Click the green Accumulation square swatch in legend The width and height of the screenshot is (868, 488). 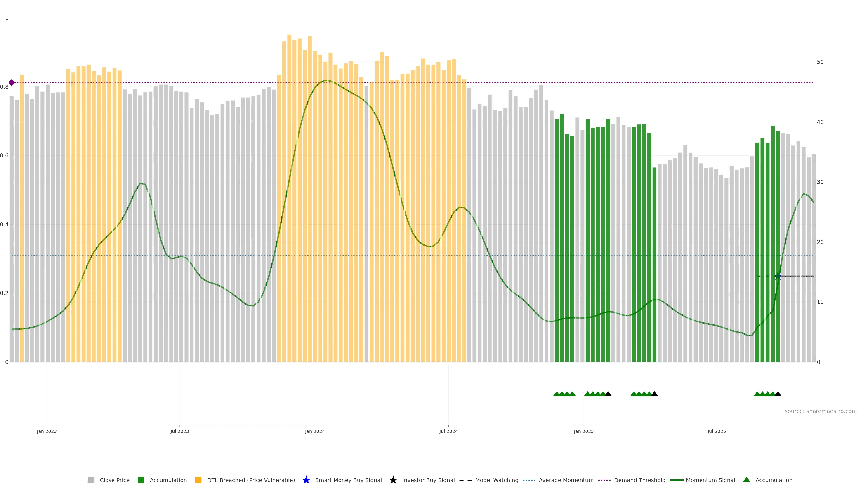141,480
